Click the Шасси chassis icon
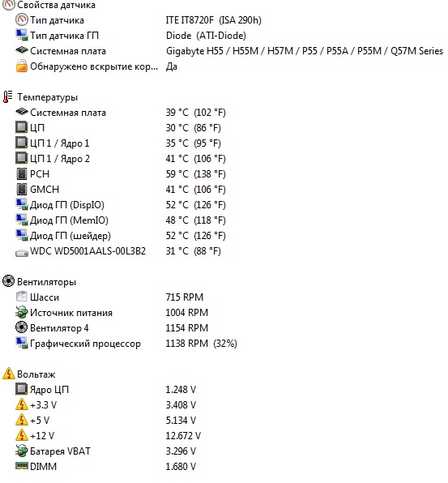 point(22,297)
